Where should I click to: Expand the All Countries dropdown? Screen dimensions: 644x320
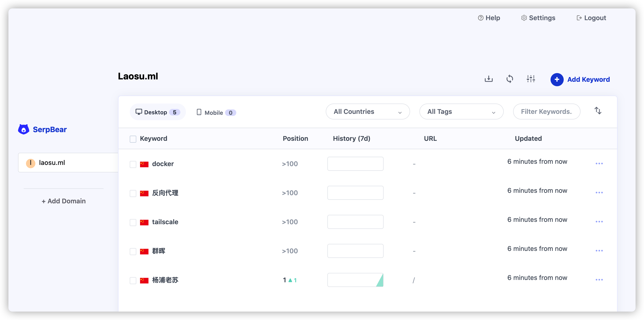point(367,112)
